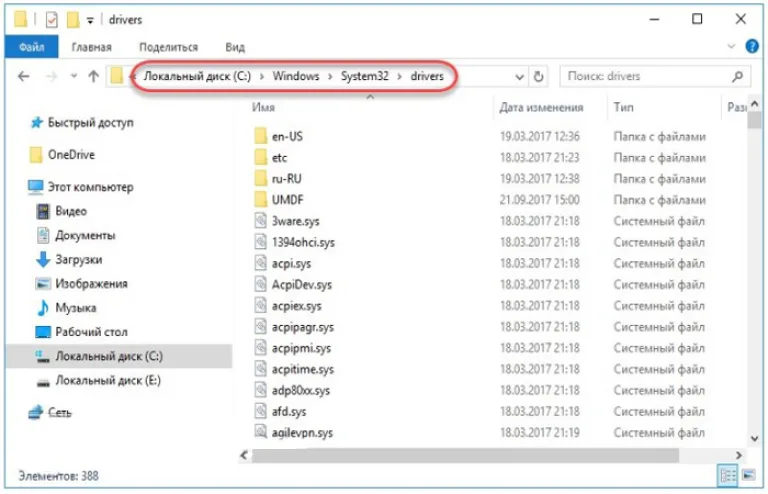768x494 pixels.
Task: Open Документы folder in sidebar
Action: click(x=85, y=235)
